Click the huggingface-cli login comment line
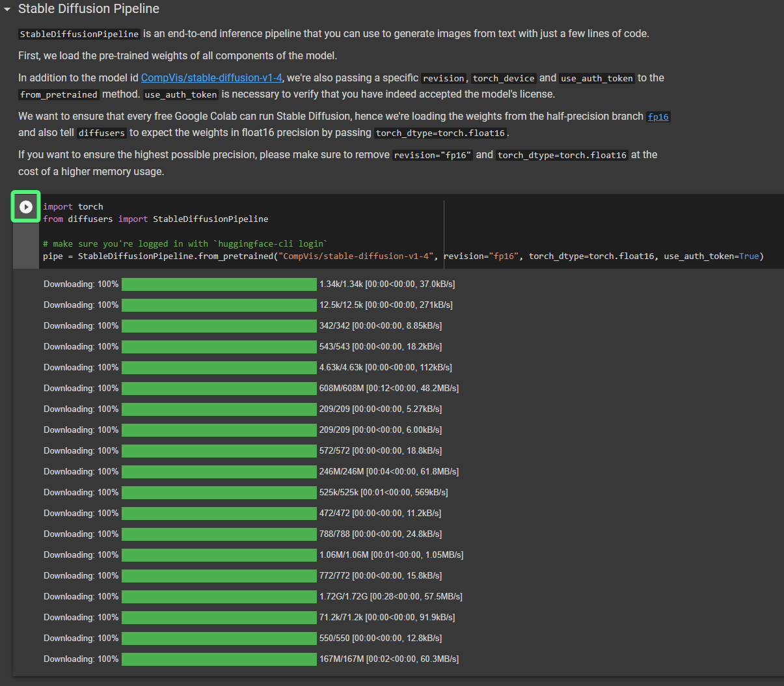Viewport: 784px width, 686px height. point(185,244)
